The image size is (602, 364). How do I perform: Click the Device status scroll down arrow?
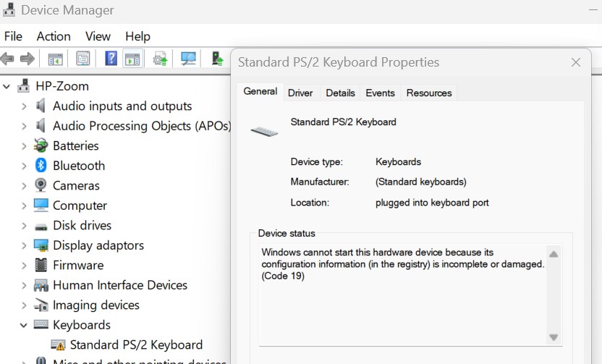[554, 337]
